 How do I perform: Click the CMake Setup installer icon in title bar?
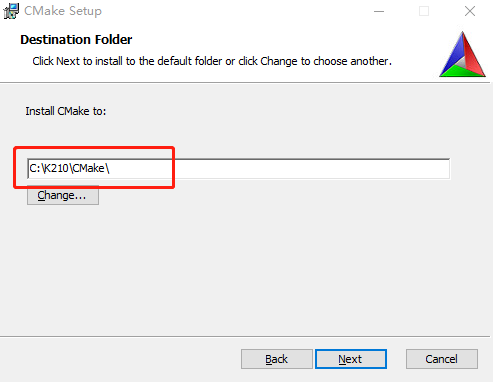tap(11, 11)
